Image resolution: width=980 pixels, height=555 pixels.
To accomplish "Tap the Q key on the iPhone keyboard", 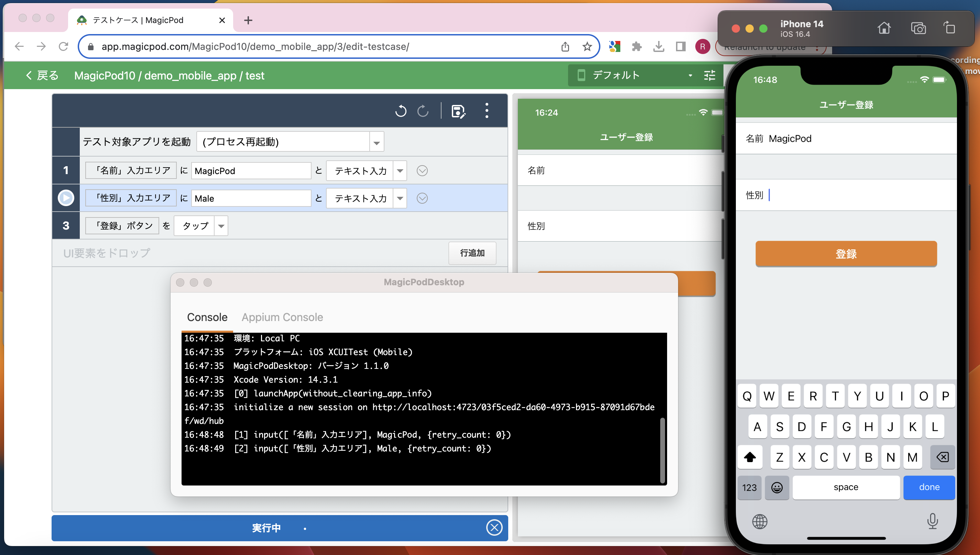I will [x=747, y=396].
